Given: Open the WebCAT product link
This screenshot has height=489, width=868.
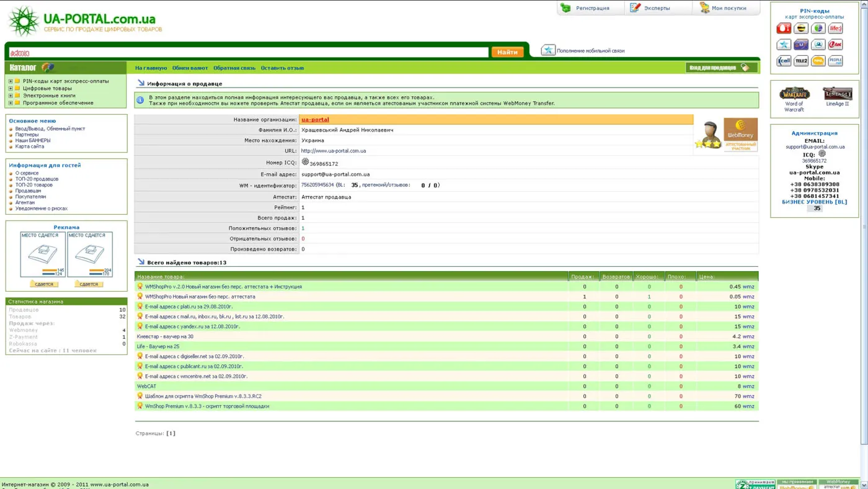Looking at the screenshot, I should (146, 386).
